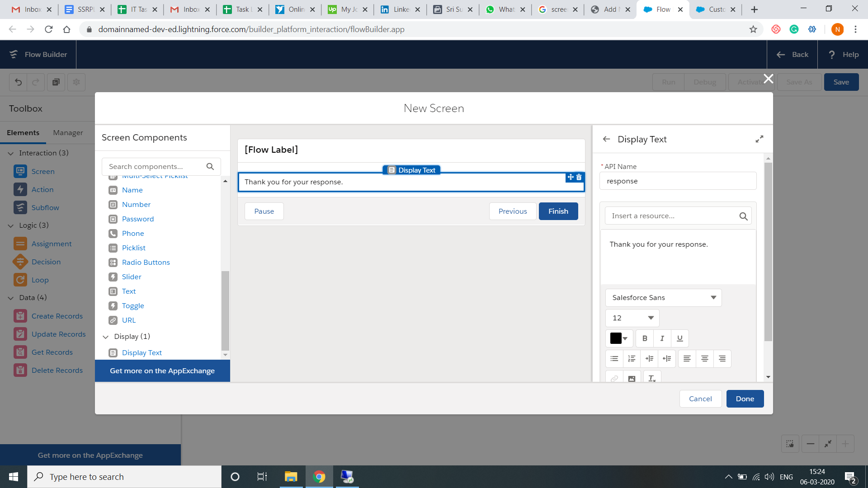Click the Subflow element icon
Viewport: 868px width, 488px height.
[x=20, y=207]
